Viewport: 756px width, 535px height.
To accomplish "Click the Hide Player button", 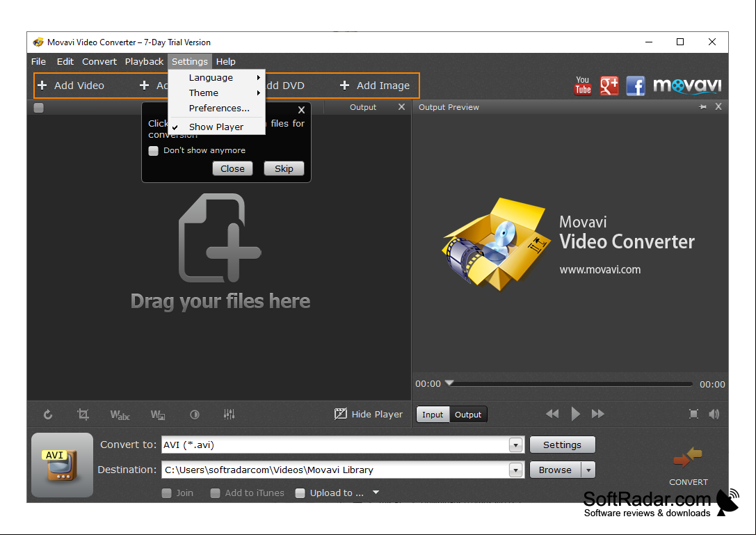I will click(369, 414).
